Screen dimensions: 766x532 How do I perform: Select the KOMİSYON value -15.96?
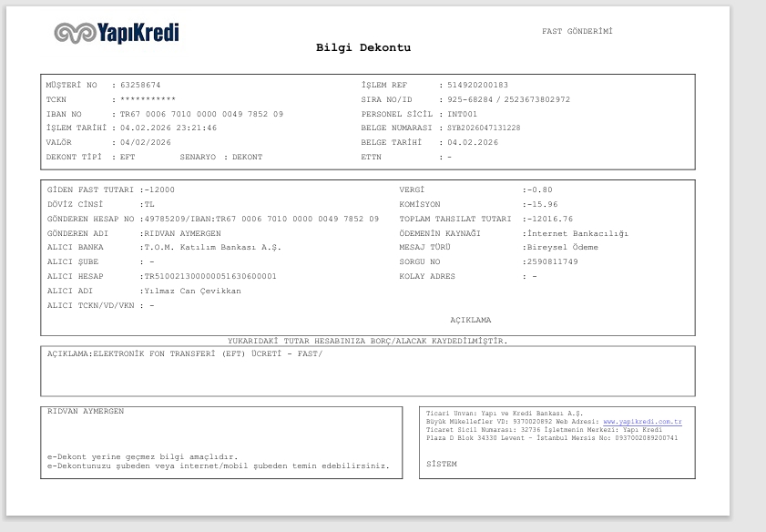pos(542,204)
